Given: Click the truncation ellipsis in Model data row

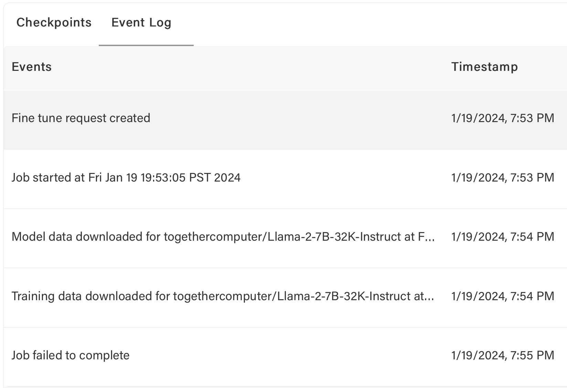Looking at the screenshot, I should [430, 238].
